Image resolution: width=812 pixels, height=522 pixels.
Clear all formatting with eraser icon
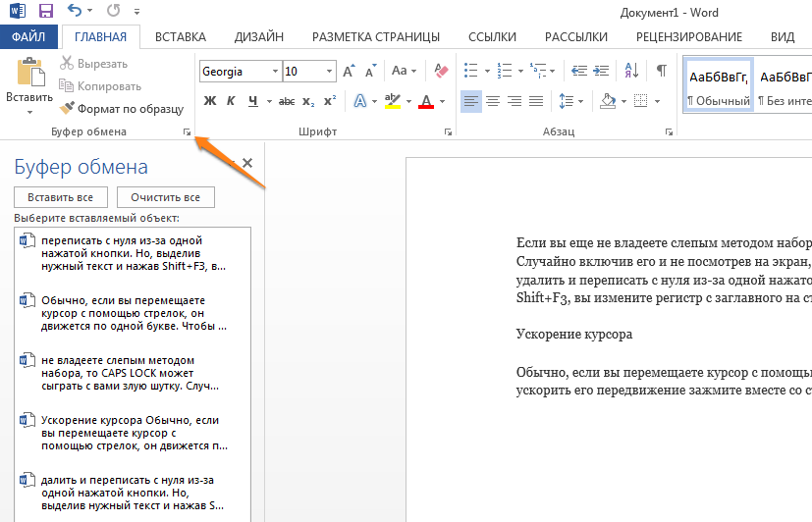point(441,71)
